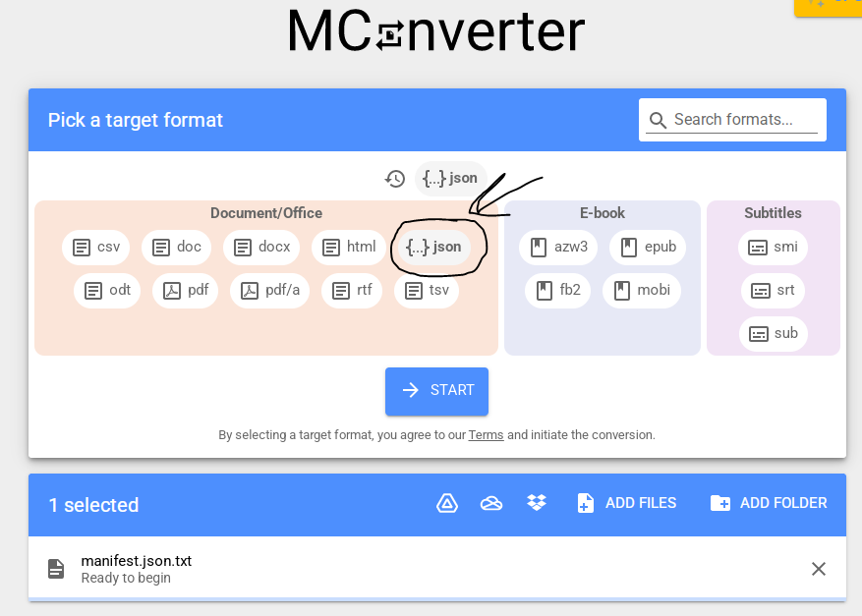Choose mobi e-book format

[642, 290]
